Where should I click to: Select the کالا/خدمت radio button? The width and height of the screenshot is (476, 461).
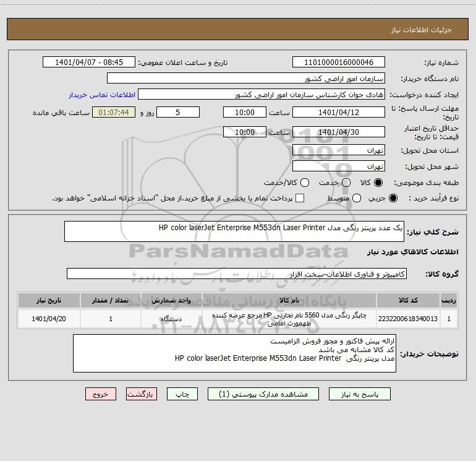305,183
